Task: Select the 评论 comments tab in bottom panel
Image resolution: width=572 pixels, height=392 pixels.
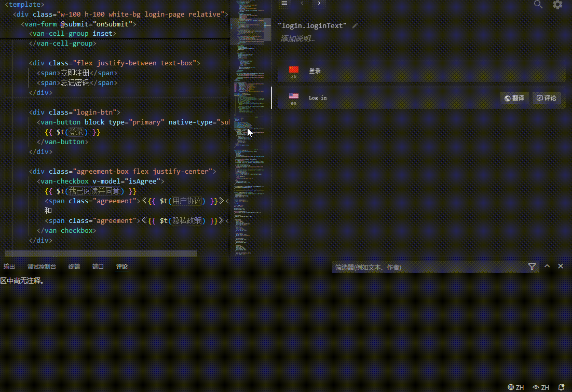Action: [x=122, y=267]
